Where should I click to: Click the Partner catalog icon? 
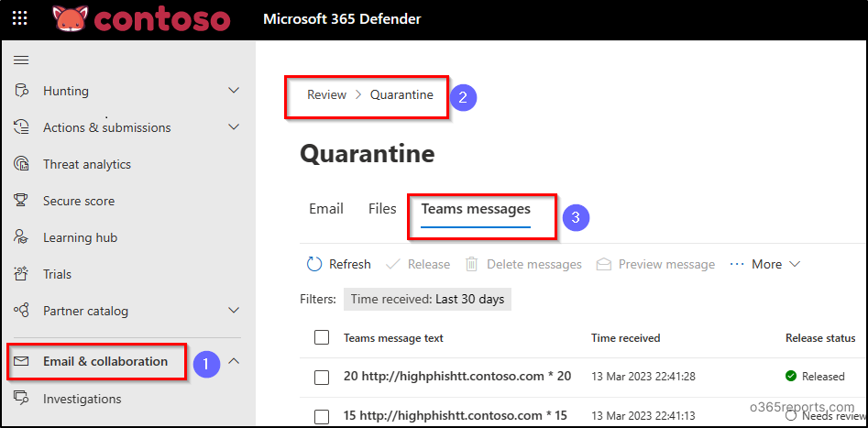point(21,311)
